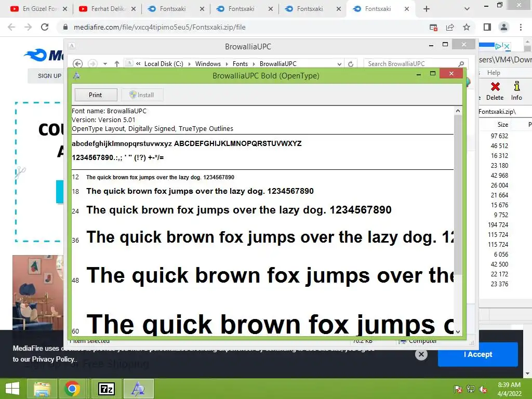The height and width of the screenshot is (399, 532).
Task: Click Delete in the 7-Zip window
Action: click(495, 91)
